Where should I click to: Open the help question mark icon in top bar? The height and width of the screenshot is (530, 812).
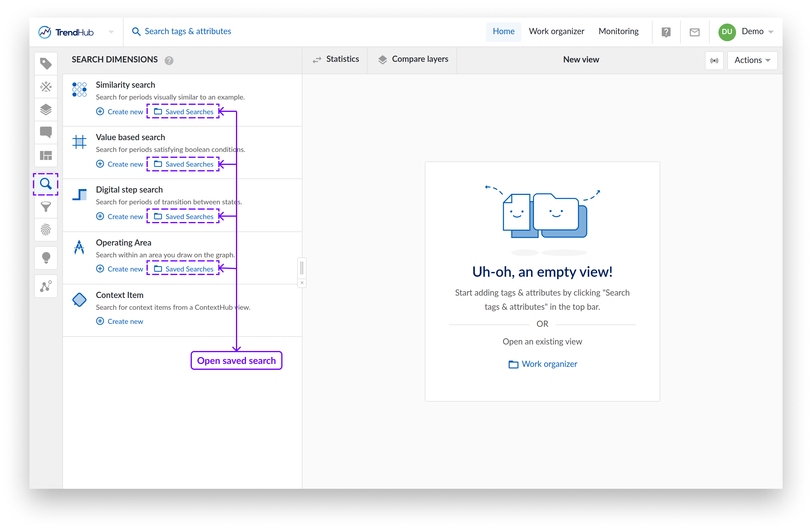pos(666,32)
